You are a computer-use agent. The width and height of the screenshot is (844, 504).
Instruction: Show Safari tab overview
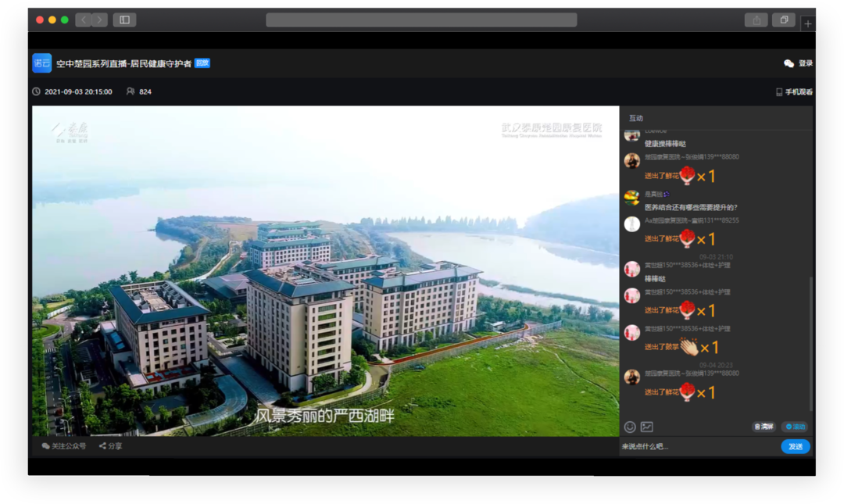pos(783,20)
